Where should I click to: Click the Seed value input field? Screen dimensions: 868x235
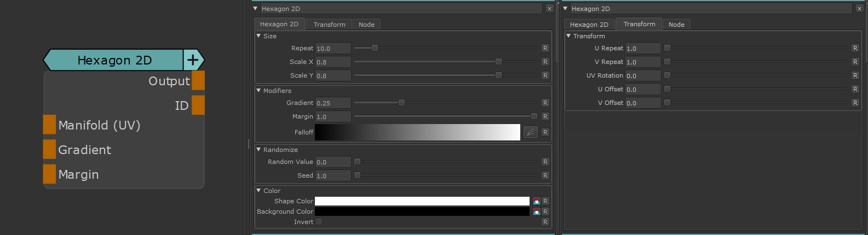pyautogui.click(x=333, y=175)
